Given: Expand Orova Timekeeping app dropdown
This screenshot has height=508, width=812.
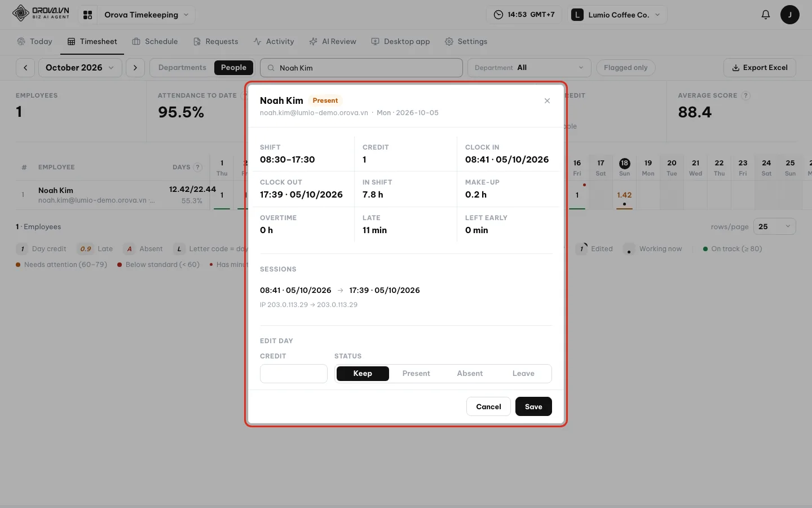Looking at the screenshot, I should (146, 15).
